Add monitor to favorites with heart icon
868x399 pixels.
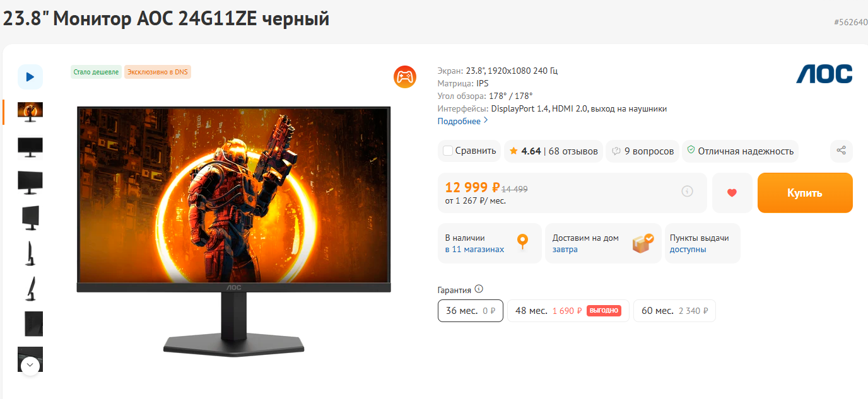click(732, 193)
